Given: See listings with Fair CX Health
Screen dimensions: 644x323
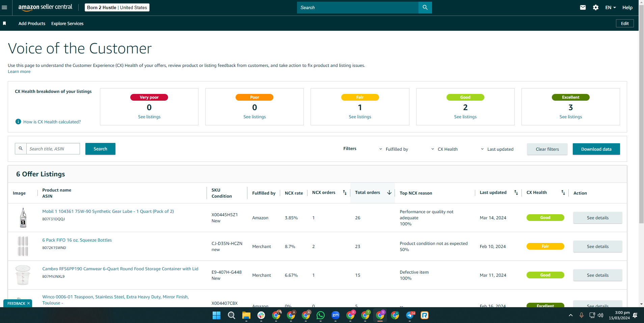Looking at the screenshot, I should tap(360, 117).
